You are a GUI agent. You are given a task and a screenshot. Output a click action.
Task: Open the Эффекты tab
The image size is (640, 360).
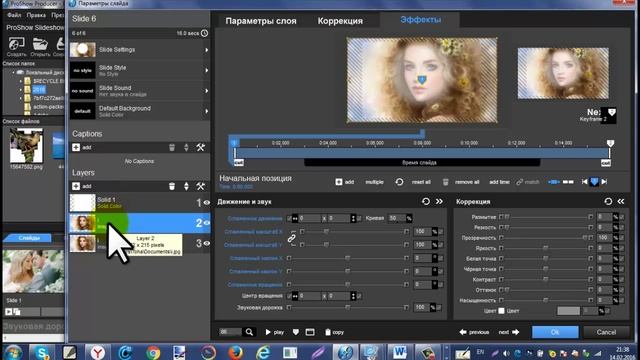click(x=420, y=20)
